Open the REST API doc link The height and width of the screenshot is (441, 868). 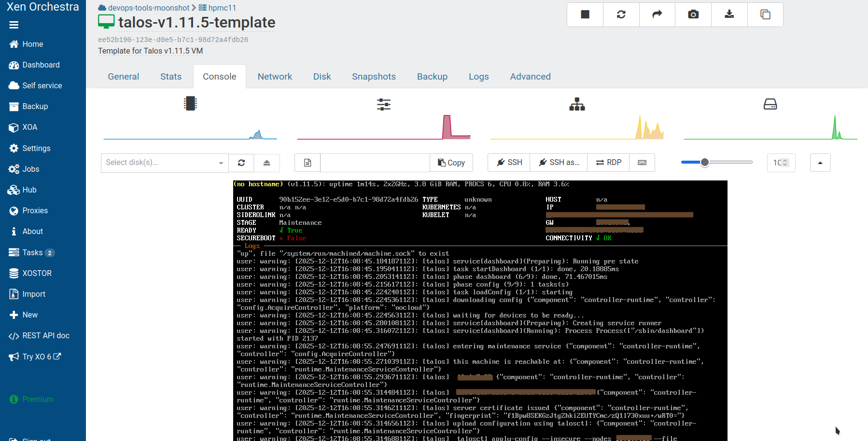click(43, 335)
